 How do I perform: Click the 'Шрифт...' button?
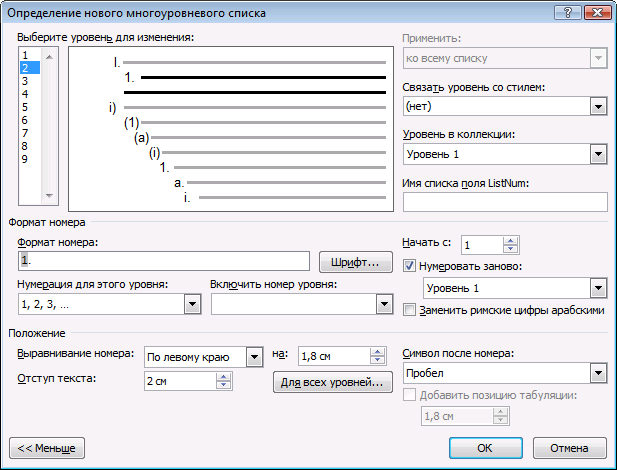coord(356,262)
